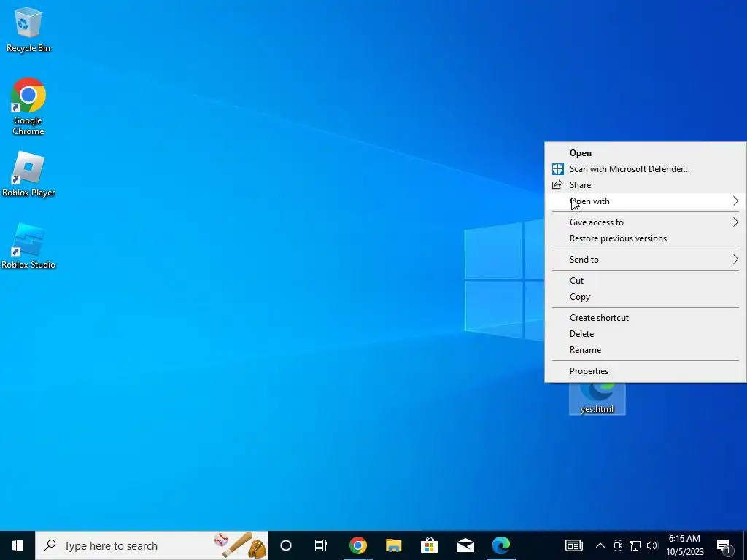Select the Roblox Player desktop shortcut
The image size is (747, 560).
coord(28,174)
